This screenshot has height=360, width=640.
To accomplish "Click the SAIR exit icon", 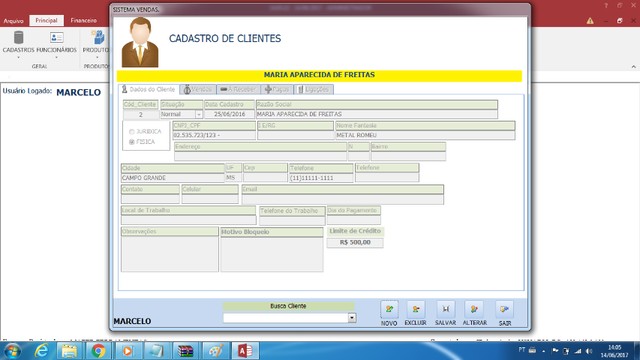I will [x=504, y=309].
